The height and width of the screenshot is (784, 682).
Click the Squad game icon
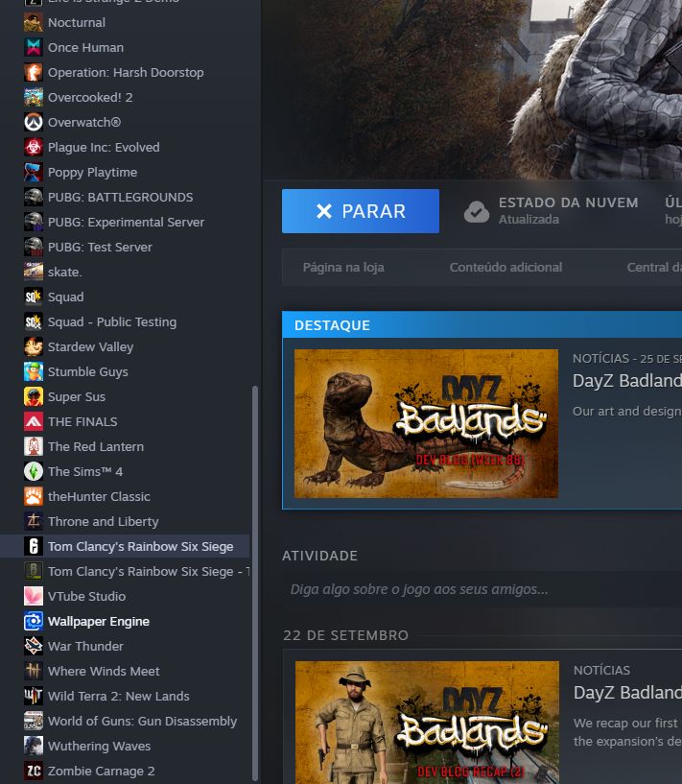point(34,297)
